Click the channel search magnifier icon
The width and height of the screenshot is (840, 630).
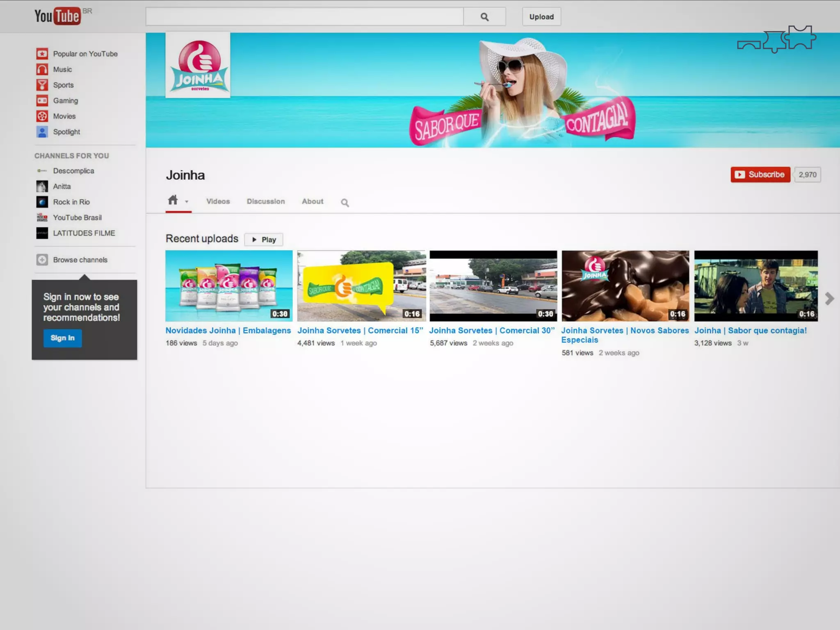(x=345, y=203)
